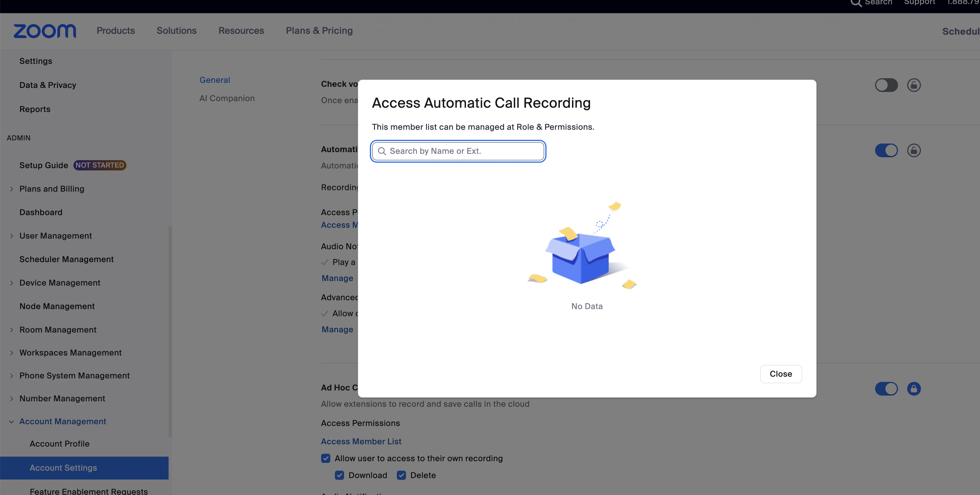Switch to the AI Companion tab
This screenshot has width=980, height=495.
(227, 98)
